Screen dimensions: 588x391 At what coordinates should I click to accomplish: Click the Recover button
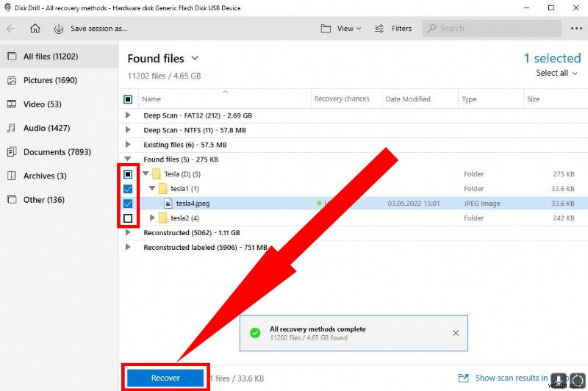point(165,378)
